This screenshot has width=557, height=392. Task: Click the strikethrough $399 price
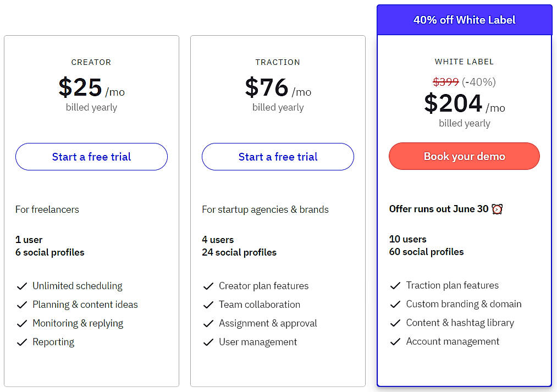click(x=446, y=81)
